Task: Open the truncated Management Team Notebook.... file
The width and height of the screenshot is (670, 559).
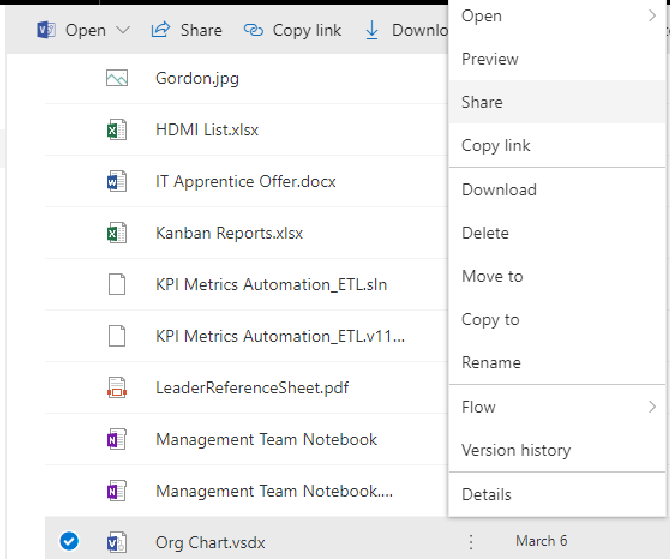Action: click(x=274, y=491)
